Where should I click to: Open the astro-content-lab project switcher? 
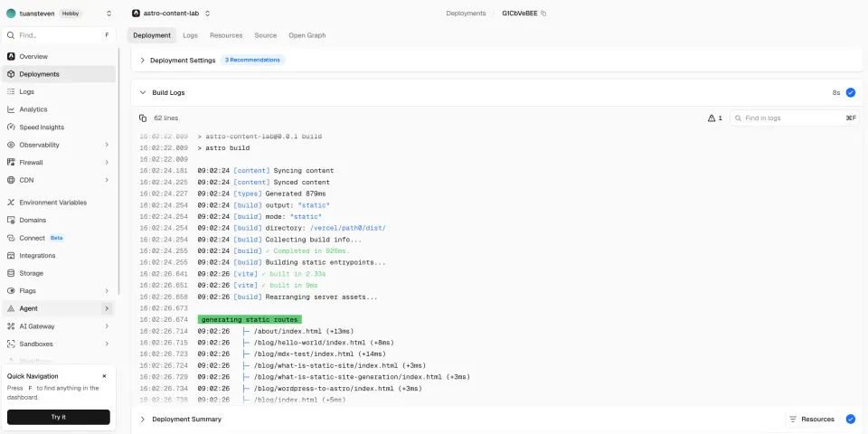[x=208, y=14]
